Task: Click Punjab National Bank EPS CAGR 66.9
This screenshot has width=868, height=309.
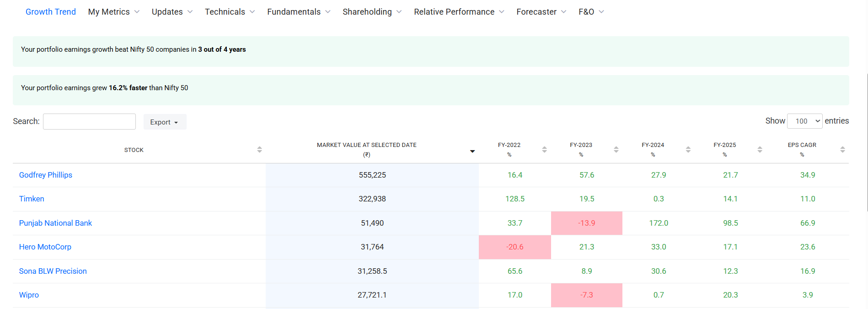Action: click(x=808, y=223)
